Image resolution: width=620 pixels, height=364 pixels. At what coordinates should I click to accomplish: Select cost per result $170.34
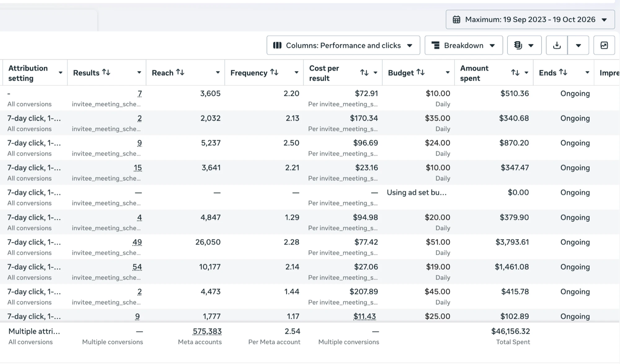point(364,118)
